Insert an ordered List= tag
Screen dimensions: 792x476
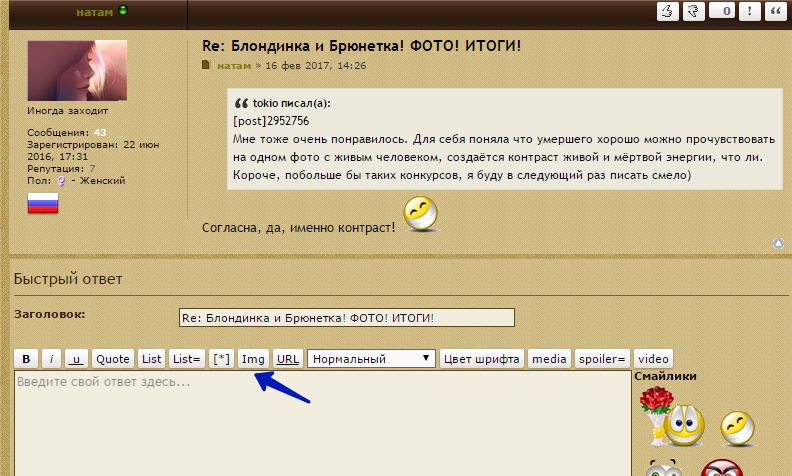[186, 359]
